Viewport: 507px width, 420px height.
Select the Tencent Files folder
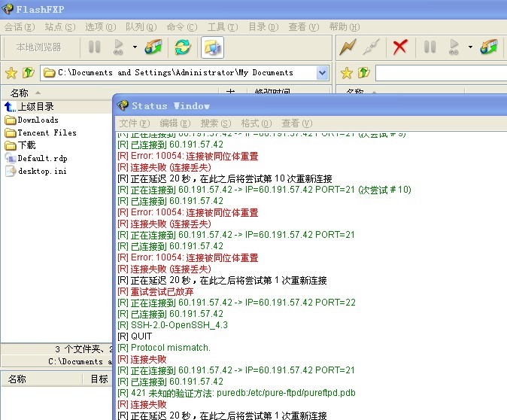point(41,132)
